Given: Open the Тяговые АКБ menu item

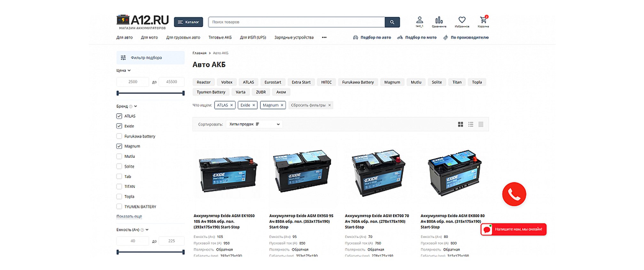Looking at the screenshot, I should click(x=220, y=37).
